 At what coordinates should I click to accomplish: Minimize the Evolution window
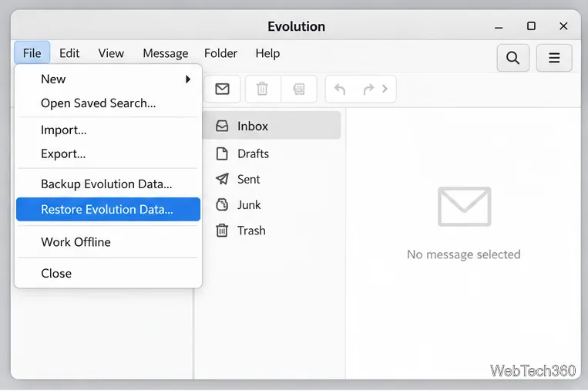pos(499,27)
